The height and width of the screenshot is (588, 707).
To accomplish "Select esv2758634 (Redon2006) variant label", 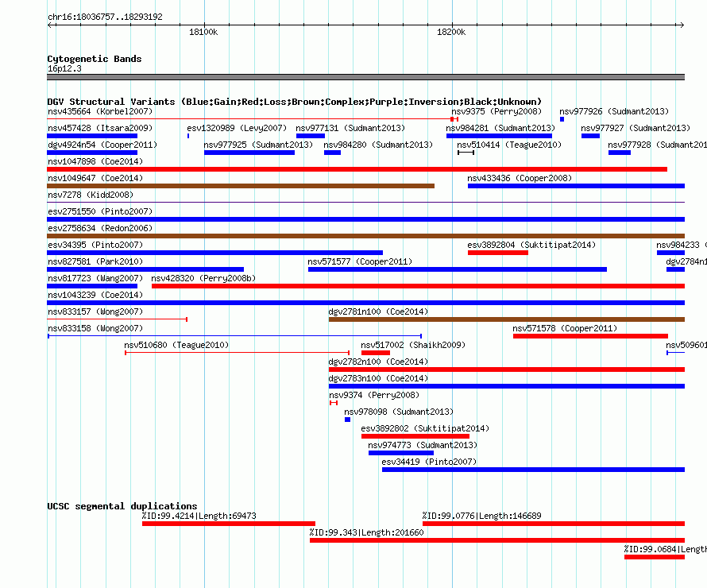I will 100,228.
